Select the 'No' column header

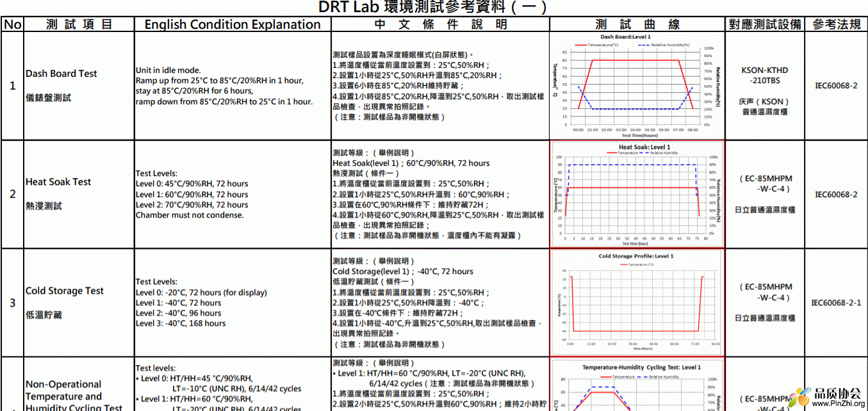tap(12, 24)
